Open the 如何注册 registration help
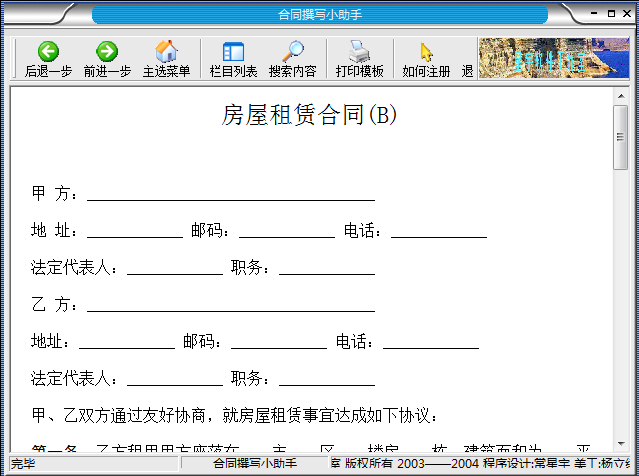This screenshot has width=639, height=476. 426,52
